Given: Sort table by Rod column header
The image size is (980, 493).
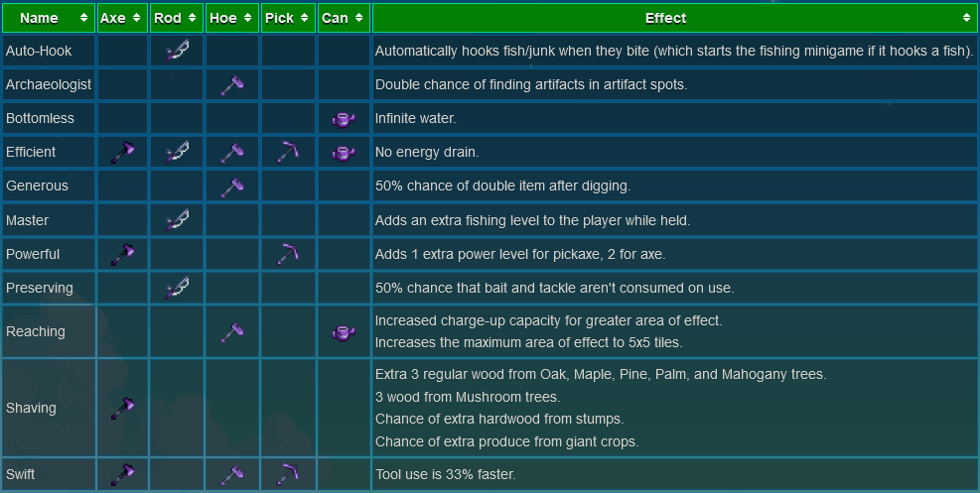Looking at the screenshot, I should point(177,18).
